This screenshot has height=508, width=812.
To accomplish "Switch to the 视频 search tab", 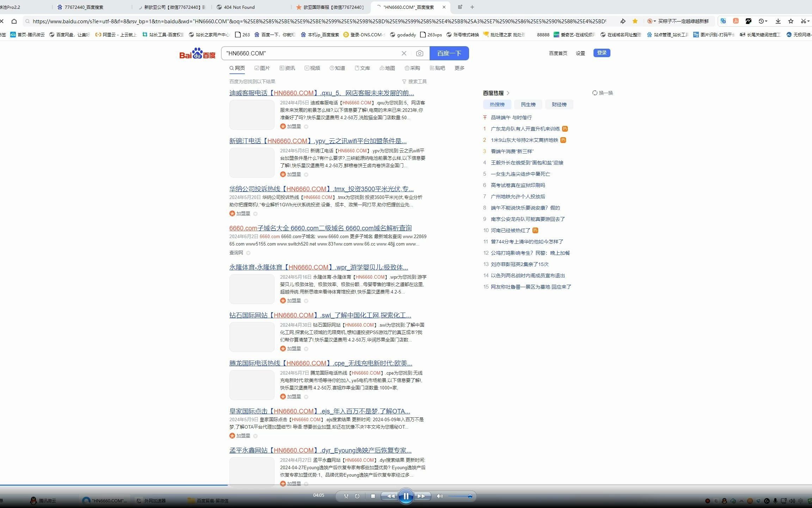I will [x=312, y=68].
